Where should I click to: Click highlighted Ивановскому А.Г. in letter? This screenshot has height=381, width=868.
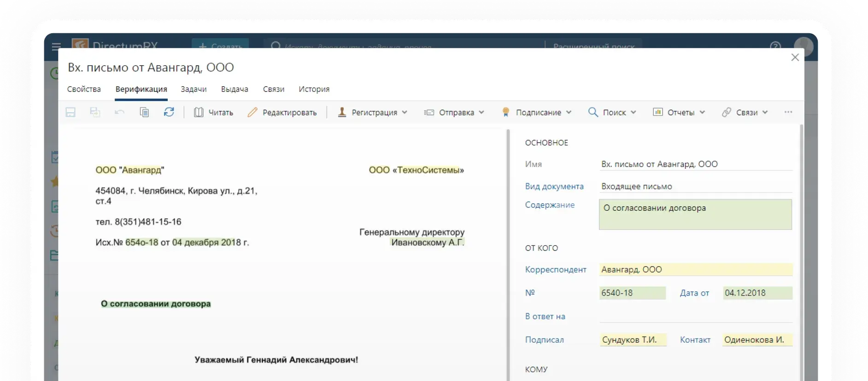(x=428, y=243)
